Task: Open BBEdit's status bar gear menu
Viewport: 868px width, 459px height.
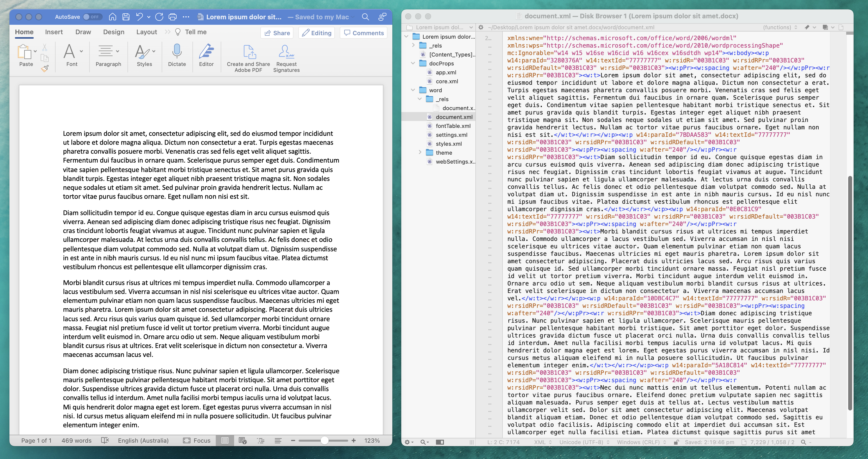Action: pyautogui.click(x=408, y=442)
